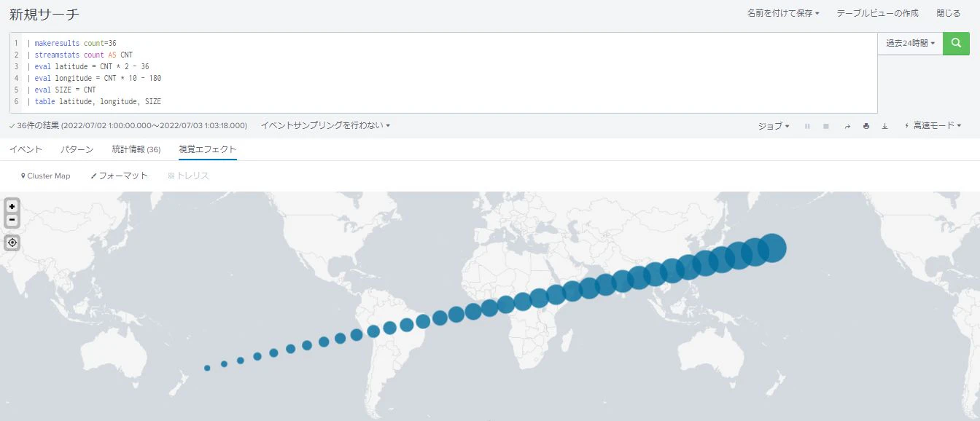Image resolution: width=980 pixels, height=421 pixels.
Task: Reset map to original position icon
Action: tap(12, 243)
